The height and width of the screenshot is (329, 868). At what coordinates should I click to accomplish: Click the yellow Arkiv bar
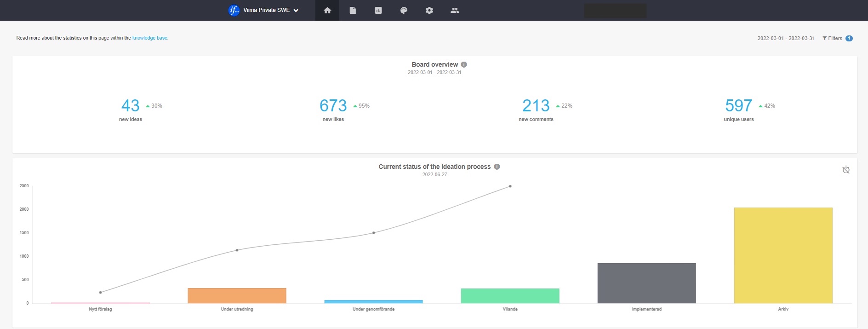[x=783, y=255]
